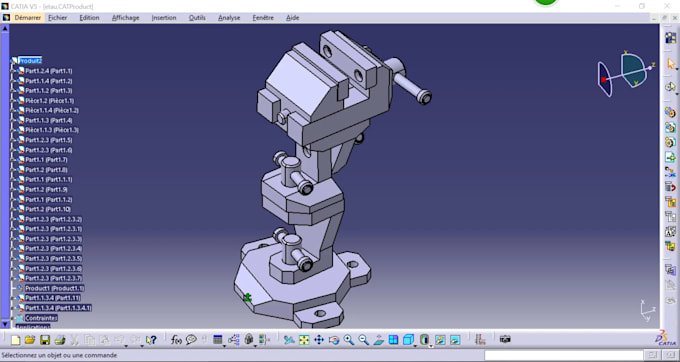Screen dimensions: 680x362
Task: Save the product with the floppy icon
Action: coord(45,340)
